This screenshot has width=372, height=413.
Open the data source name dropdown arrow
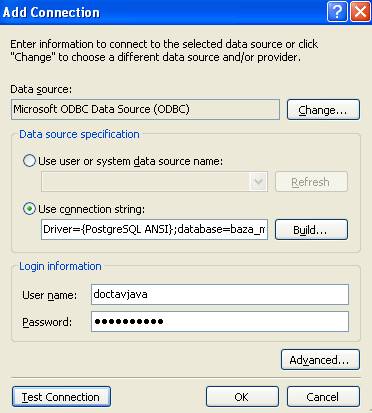point(259,182)
